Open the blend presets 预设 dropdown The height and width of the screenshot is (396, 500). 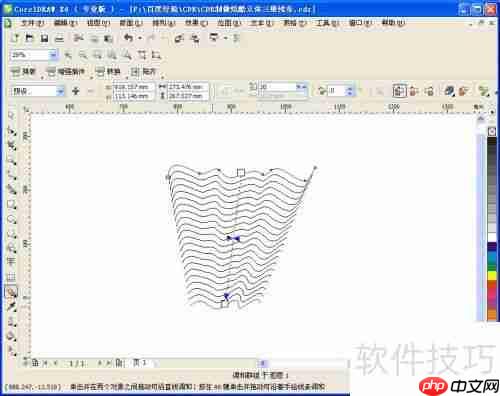(x=60, y=91)
